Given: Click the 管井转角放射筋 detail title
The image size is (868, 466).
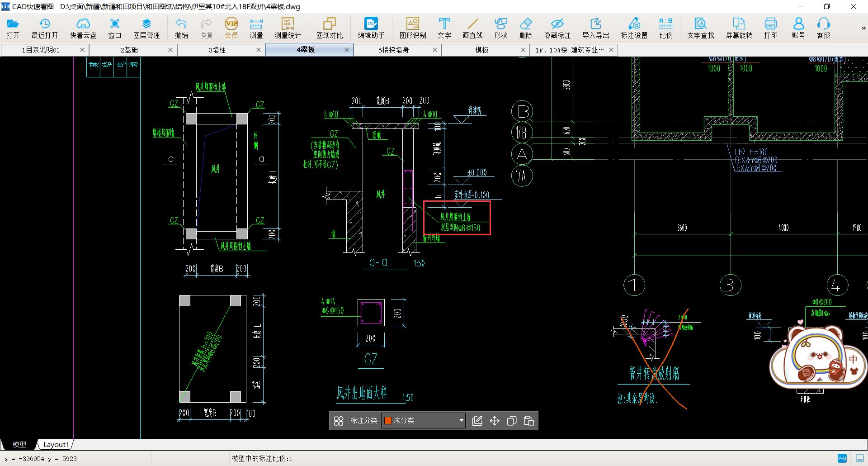Looking at the screenshot, I should (x=654, y=374).
